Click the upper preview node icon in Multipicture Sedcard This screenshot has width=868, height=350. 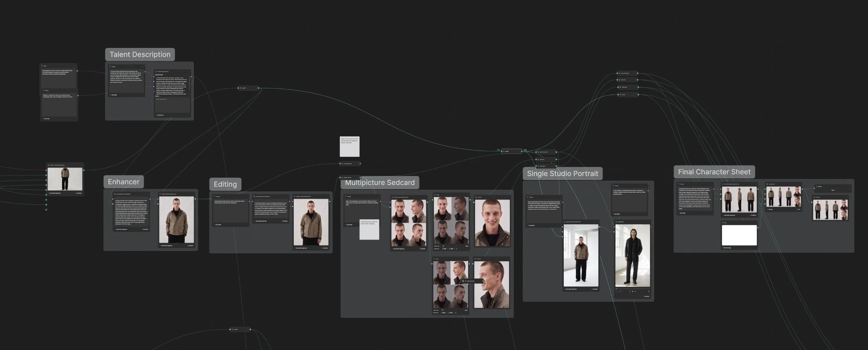pyautogui.click(x=476, y=197)
